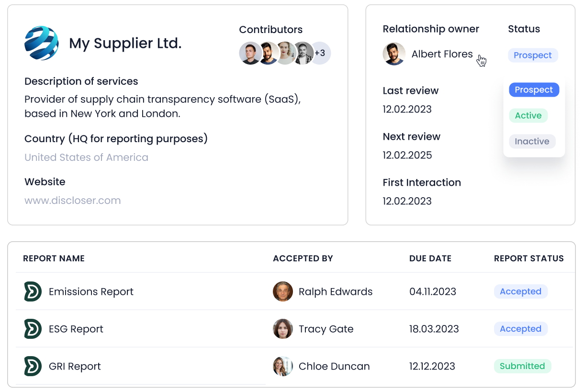Click the first contributor avatar
The image size is (584, 392).
[x=249, y=53]
